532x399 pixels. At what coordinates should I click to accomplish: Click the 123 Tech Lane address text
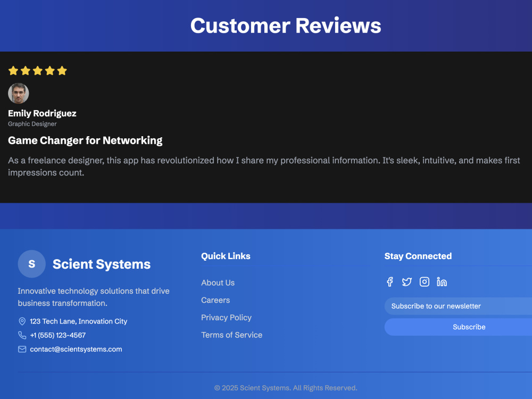pos(78,321)
